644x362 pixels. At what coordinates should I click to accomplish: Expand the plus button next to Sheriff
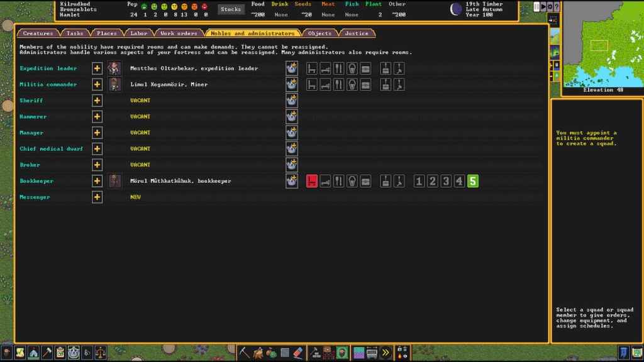(97, 101)
